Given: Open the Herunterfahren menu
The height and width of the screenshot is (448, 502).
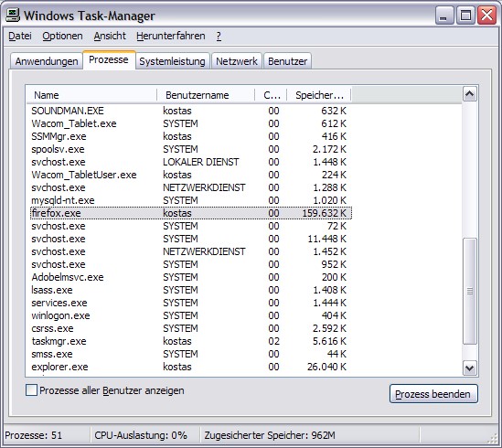Looking at the screenshot, I should [x=171, y=36].
